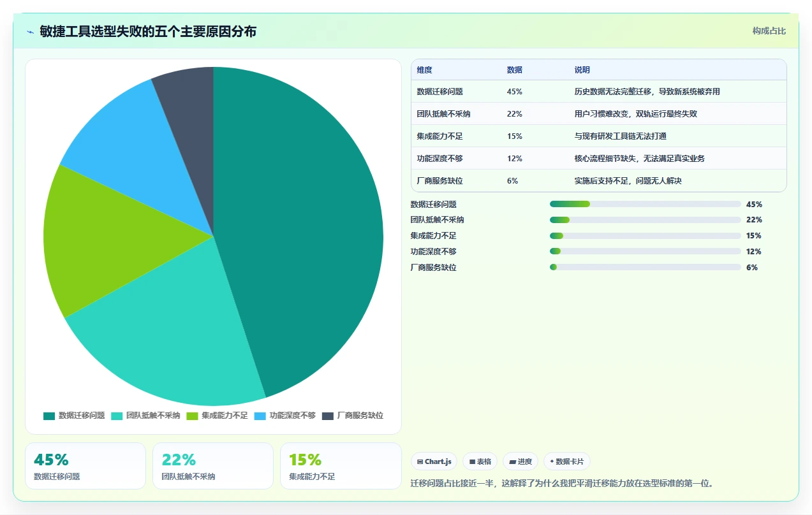The width and height of the screenshot is (812, 515).
Task: Open the 45% 数据迁移问题 stat card
Action: (85, 466)
